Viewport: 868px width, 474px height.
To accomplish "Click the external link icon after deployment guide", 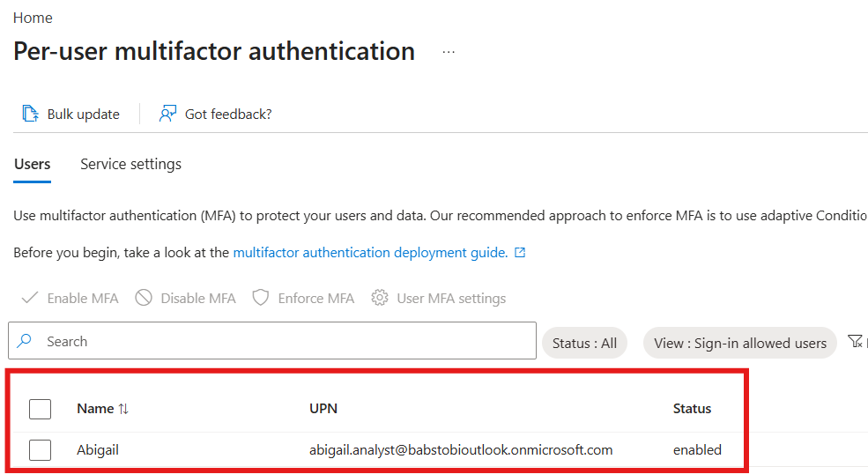I will click(x=520, y=253).
